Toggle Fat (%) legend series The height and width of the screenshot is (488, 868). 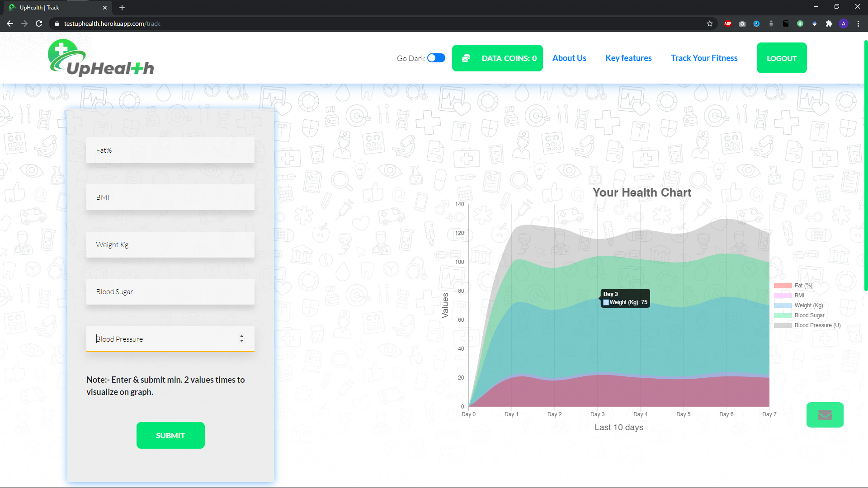tap(803, 286)
